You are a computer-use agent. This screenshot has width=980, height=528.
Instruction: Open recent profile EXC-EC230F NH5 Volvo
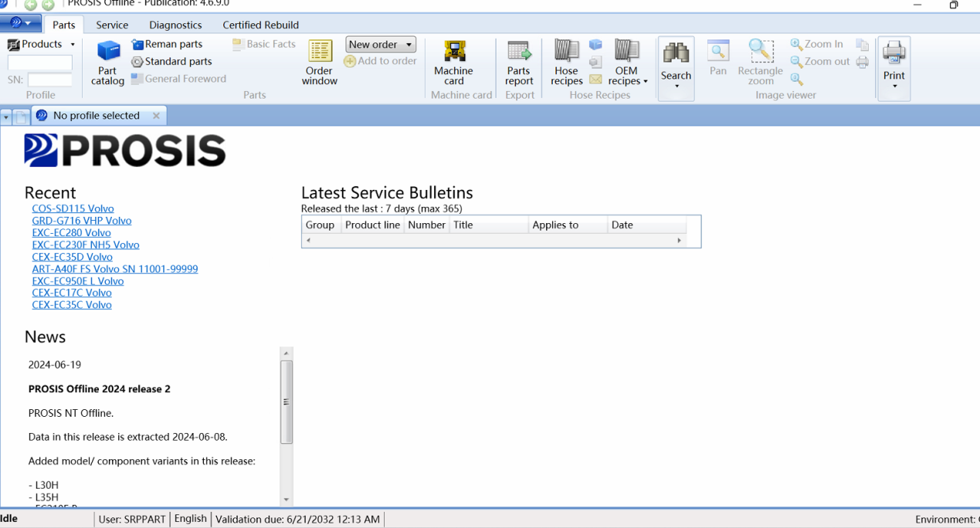click(x=86, y=245)
